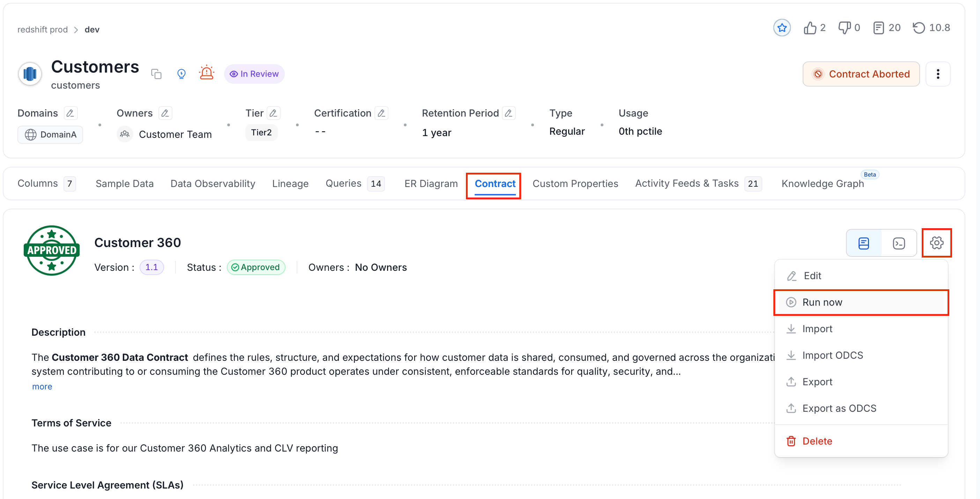The image size is (980, 499).
Task: Switch to the contract document view
Action: click(x=863, y=243)
